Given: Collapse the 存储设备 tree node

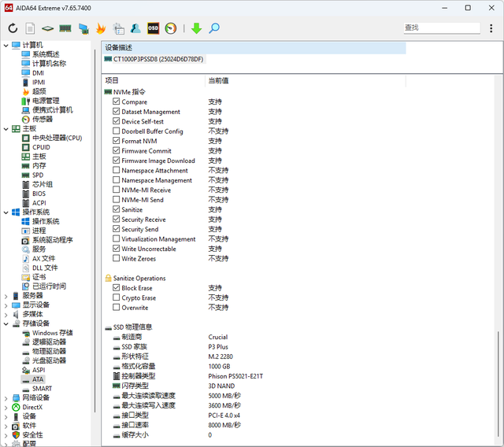Looking at the screenshot, I should [6, 324].
